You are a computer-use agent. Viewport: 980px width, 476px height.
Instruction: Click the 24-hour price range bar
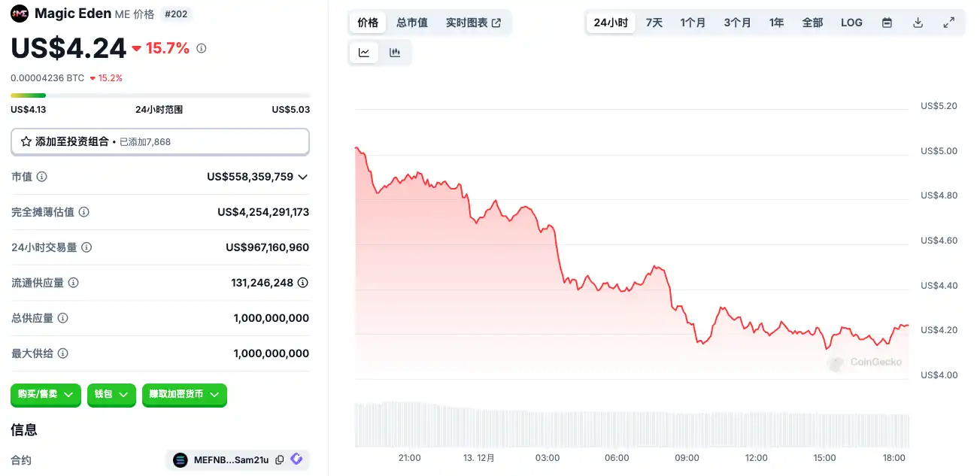click(x=159, y=96)
